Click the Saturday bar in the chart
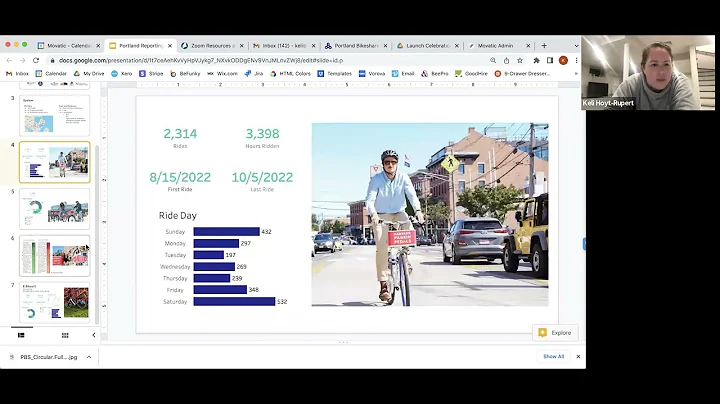 234,302
